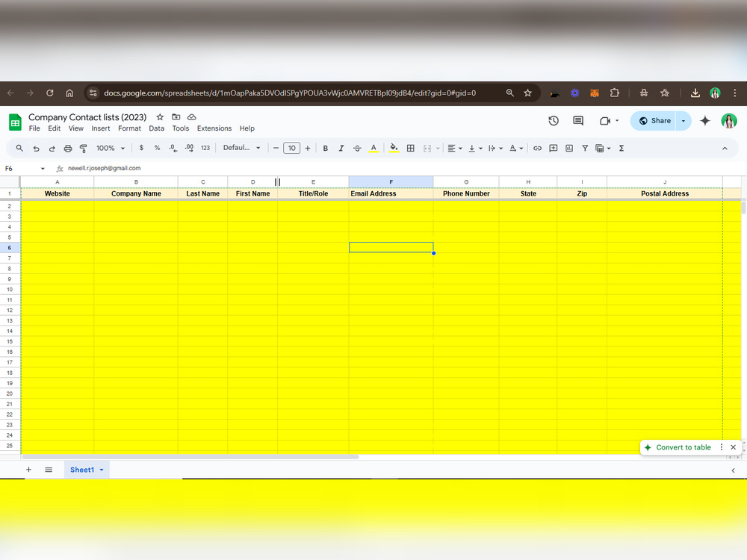
Task: Open horizontal align dropdown
Action: point(454,149)
